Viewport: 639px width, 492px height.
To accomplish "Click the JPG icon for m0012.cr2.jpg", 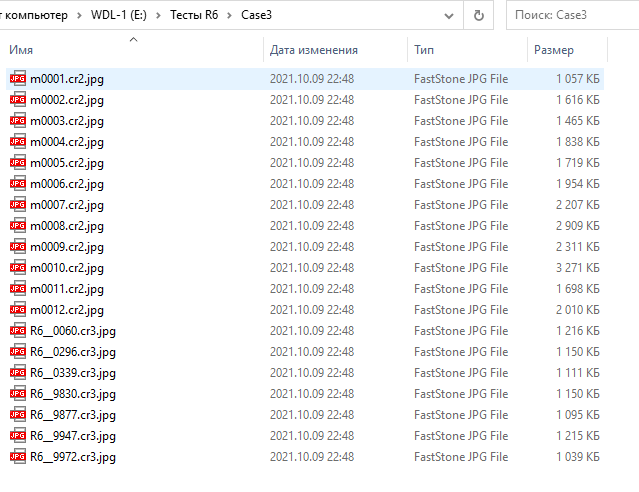I will tap(17, 310).
